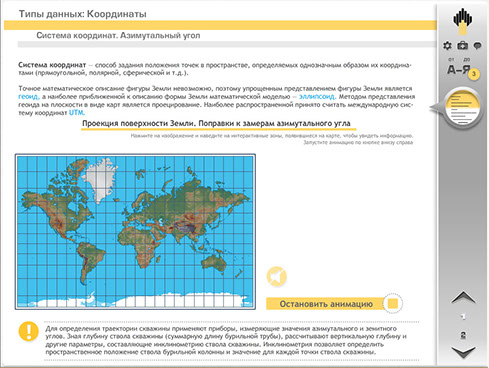Click the subtitle Система координат. Азимутальный угол
The image size is (489, 368).
pos(118,35)
